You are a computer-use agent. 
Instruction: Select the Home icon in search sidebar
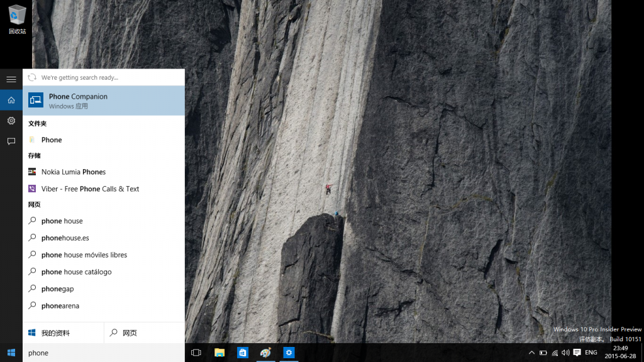click(x=11, y=100)
